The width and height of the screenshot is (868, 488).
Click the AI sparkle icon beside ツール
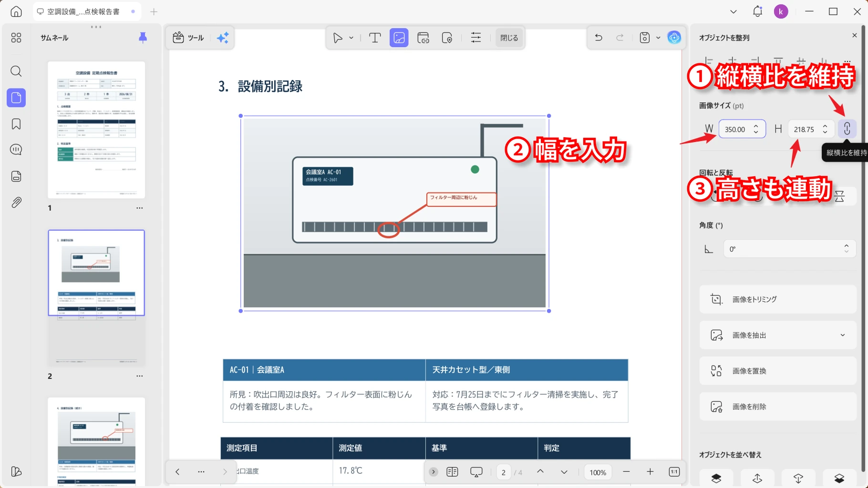coord(223,38)
